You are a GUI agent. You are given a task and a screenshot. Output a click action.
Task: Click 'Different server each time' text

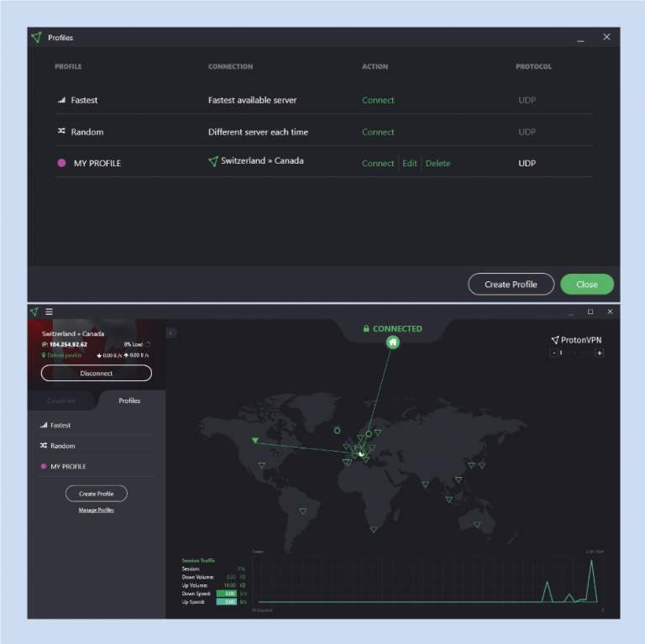(x=258, y=132)
